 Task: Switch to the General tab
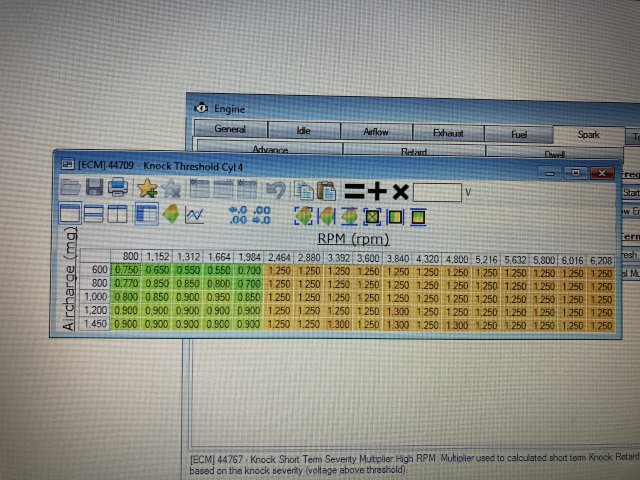(229, 130)
